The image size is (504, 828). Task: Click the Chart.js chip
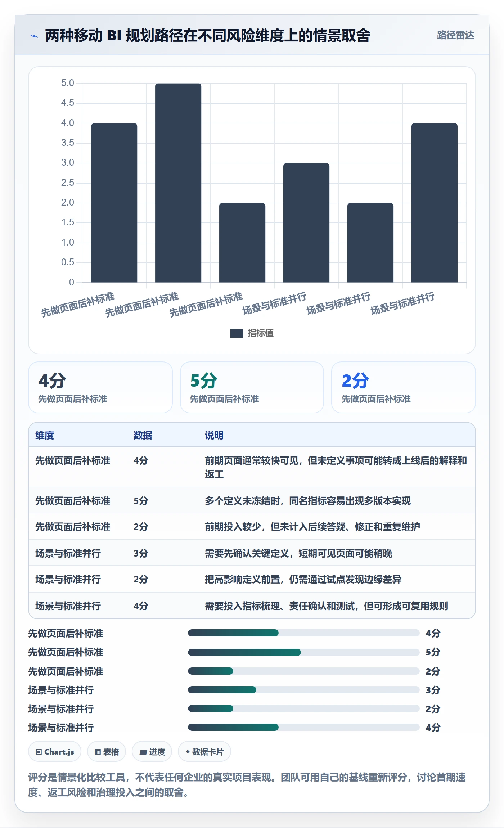(55, 752)
